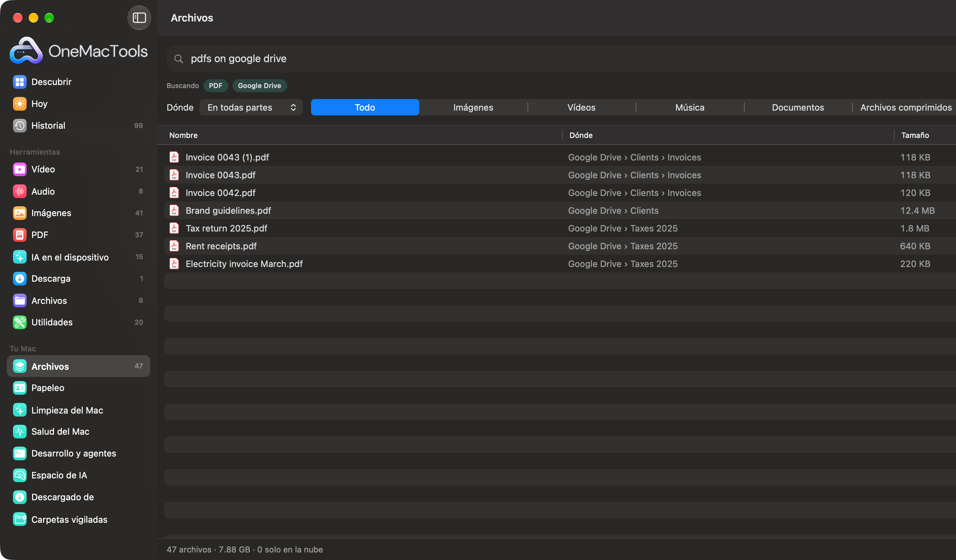Screen dimensions: 956x560
Task: Open the Utilidades tools icon
Action: coord(20,322)
